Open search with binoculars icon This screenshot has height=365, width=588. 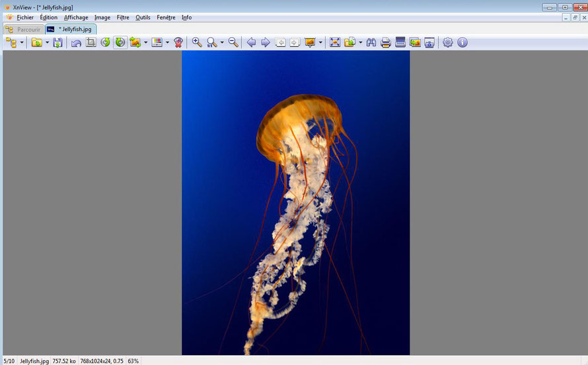tap(371, 42)
